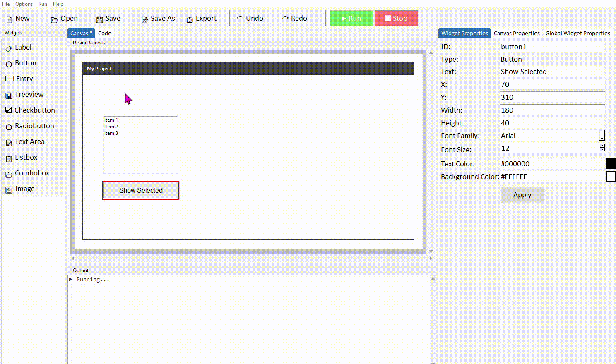Click the Undo icon
616x364 pixels.
click(x=250, y=18)
